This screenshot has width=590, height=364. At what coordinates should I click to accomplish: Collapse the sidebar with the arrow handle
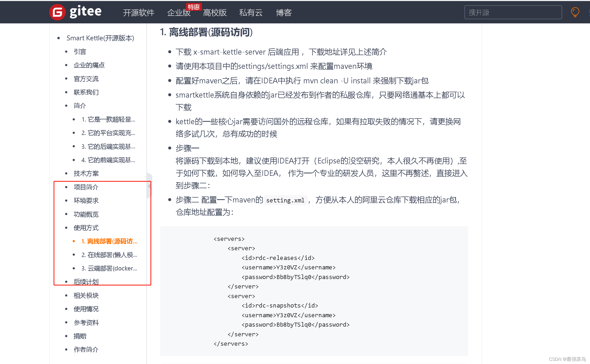[x=150, y=186]
